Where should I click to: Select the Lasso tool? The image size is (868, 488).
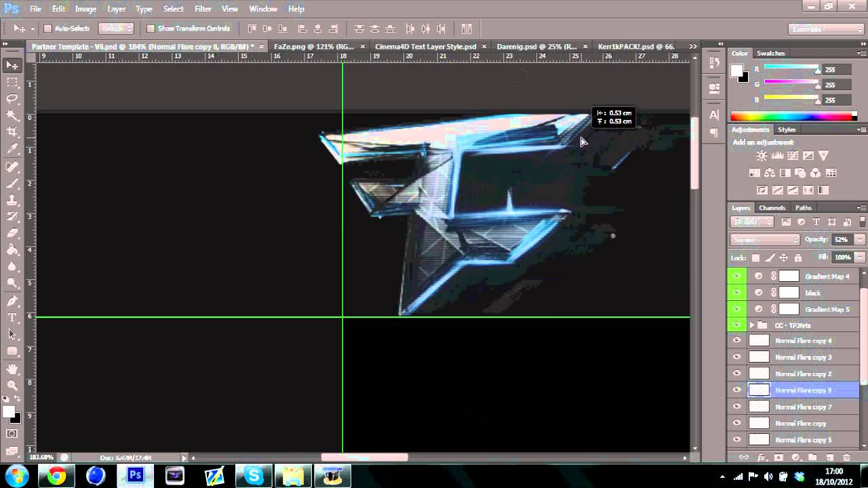(12, 99)
